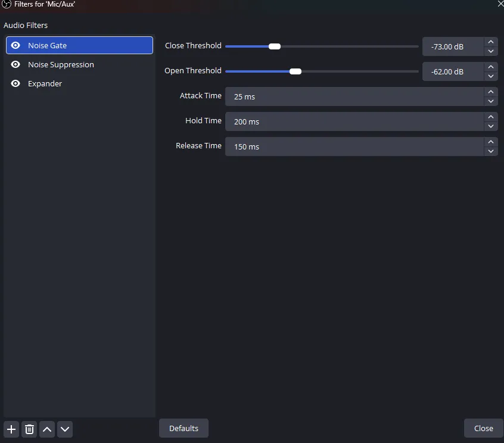Decrease Open Threshold using down arrow

pyautogui.click(x=491, y=76)
